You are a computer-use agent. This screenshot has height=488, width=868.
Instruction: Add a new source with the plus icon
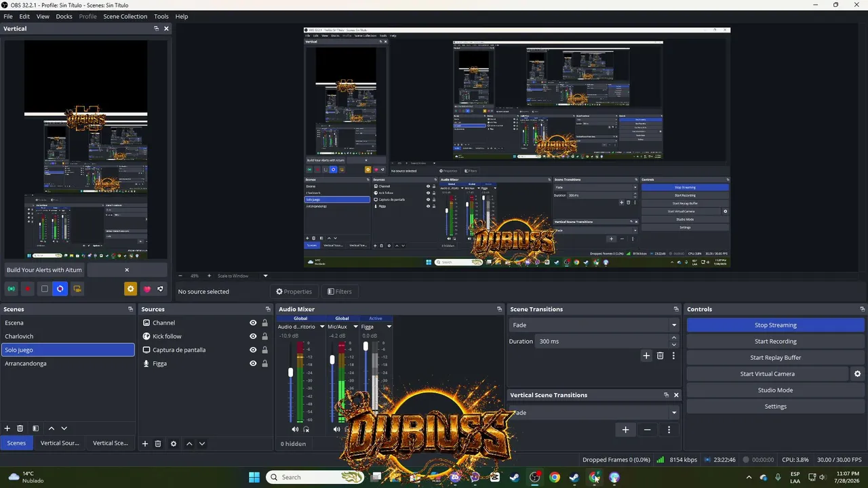coord(145,443)
